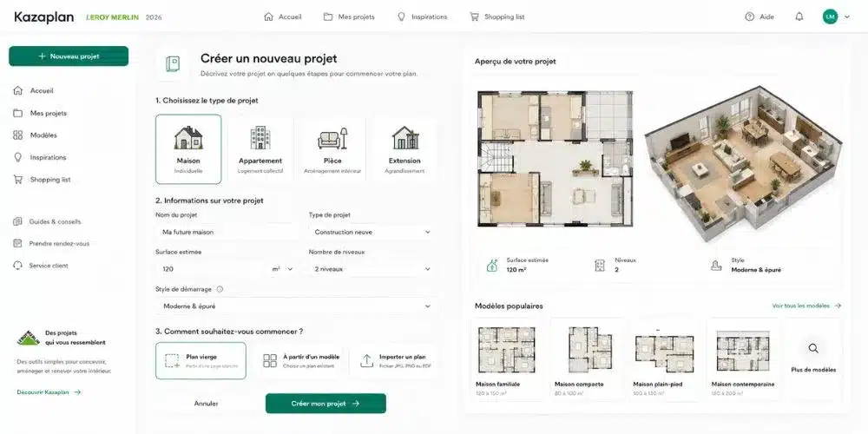868x434 pixels.
Task: Click the Nouveau projet button
Action: [69, 56]
